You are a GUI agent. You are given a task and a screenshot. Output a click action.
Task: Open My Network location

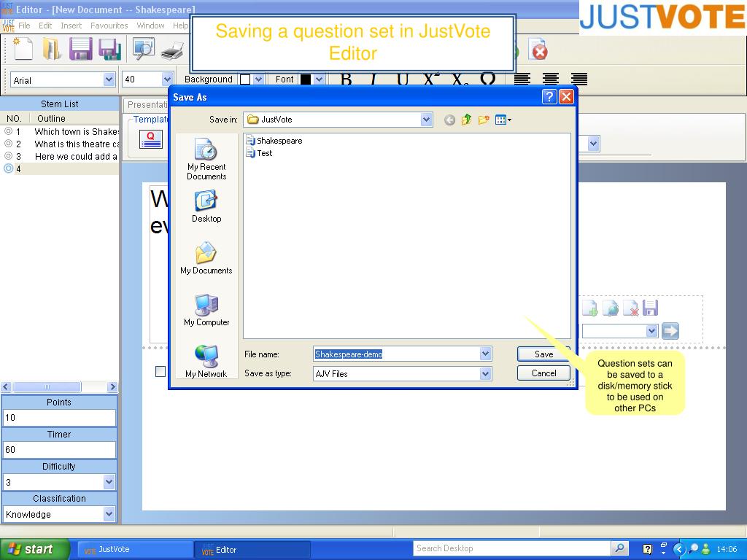tap(206, 362)
